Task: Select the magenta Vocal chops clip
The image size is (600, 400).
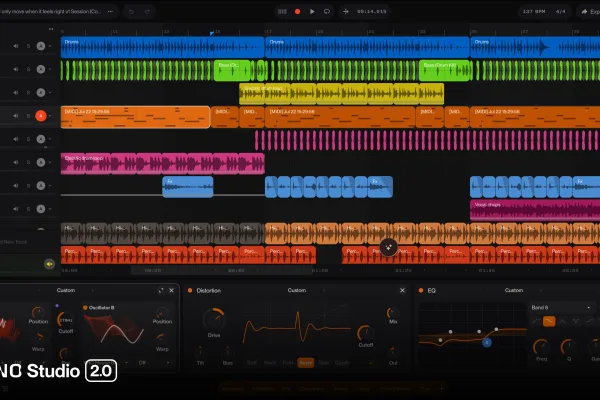Action: [x=535, y=210]
